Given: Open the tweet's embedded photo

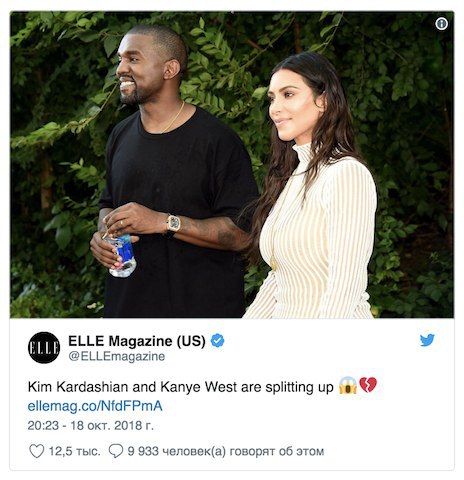Looking at the screenshot, I should tap(232, 165).
